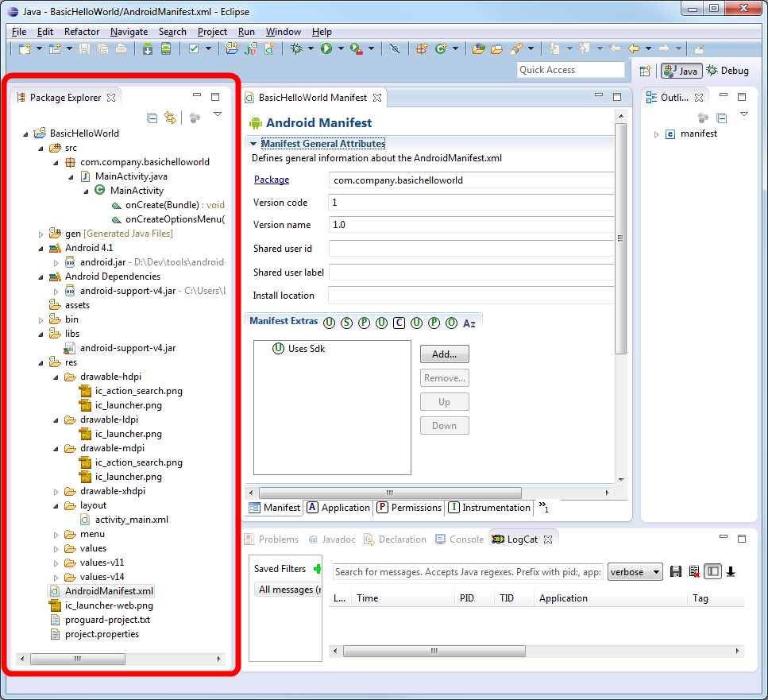The height and width of the screenshot is (700, 768).
Task: Click the Version name input field
Action: coord(471,226)
